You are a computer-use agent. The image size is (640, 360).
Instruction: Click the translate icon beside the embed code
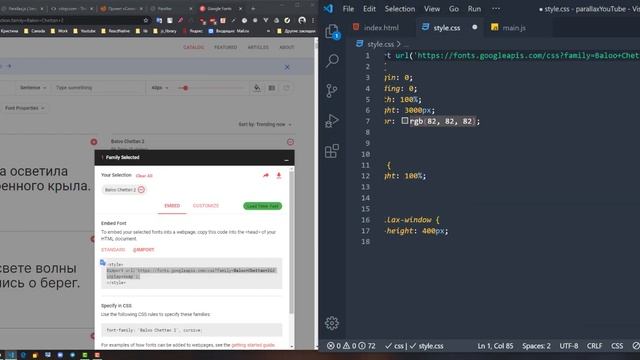coord(103,263)
